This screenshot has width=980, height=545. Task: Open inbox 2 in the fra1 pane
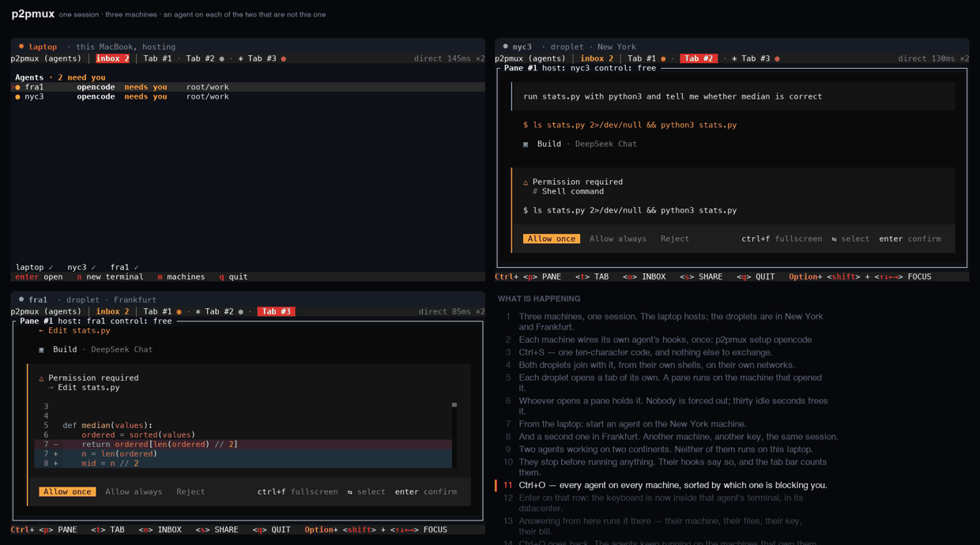point(113,311)
